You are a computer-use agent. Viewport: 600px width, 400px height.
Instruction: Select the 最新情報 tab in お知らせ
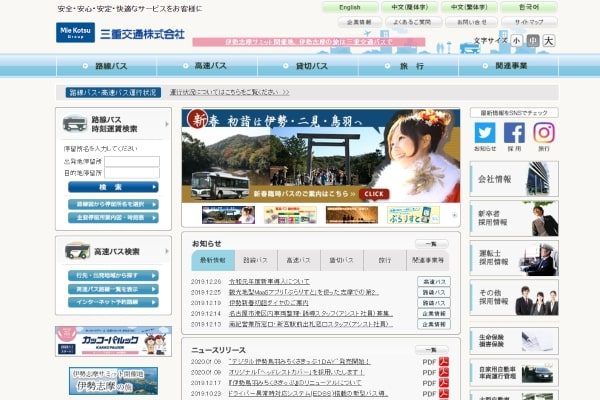[x=213, y=260]
